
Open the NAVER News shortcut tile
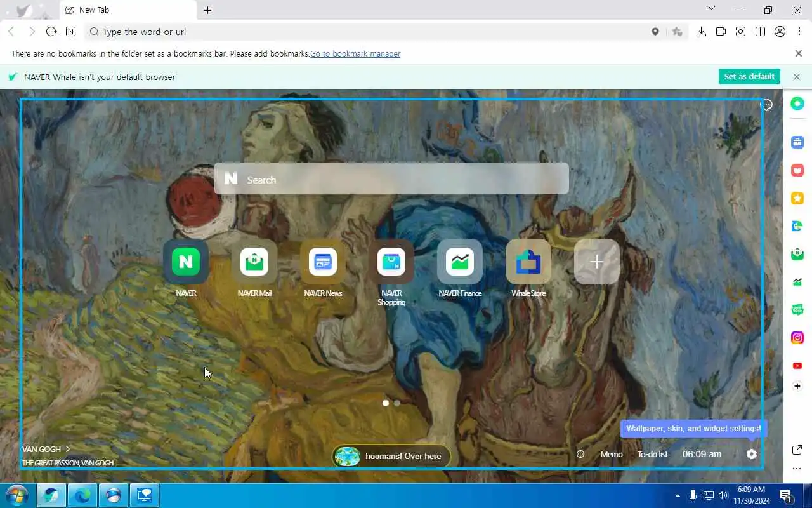323,262
